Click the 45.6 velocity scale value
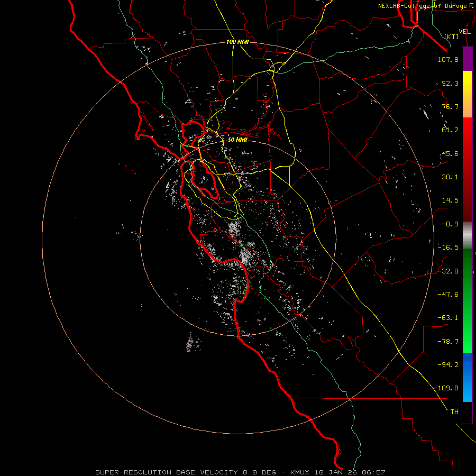 tap(450, 153)
